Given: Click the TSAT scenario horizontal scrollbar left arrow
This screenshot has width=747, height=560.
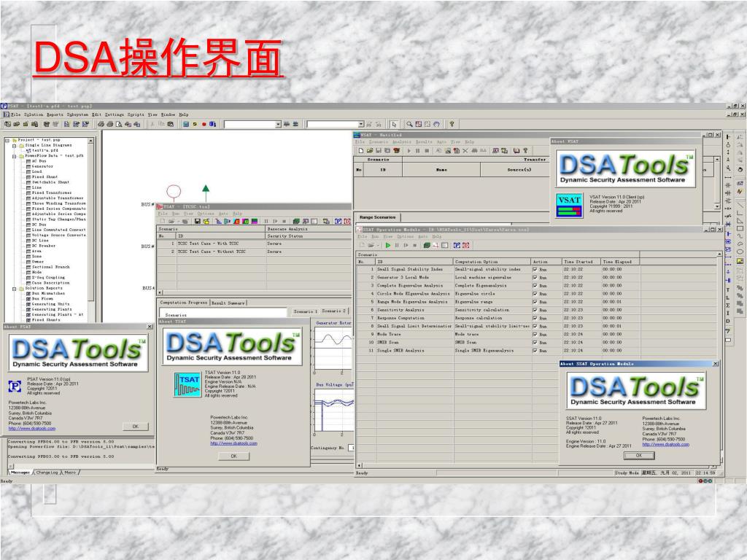Looking at the screenshot, I should 160,292.
